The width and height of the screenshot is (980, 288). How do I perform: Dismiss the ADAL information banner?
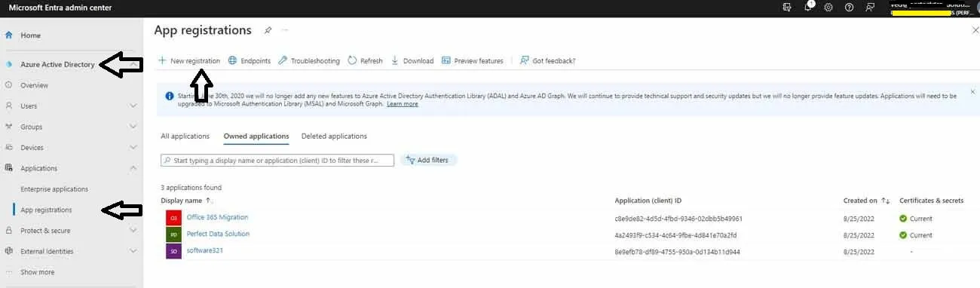972,92
